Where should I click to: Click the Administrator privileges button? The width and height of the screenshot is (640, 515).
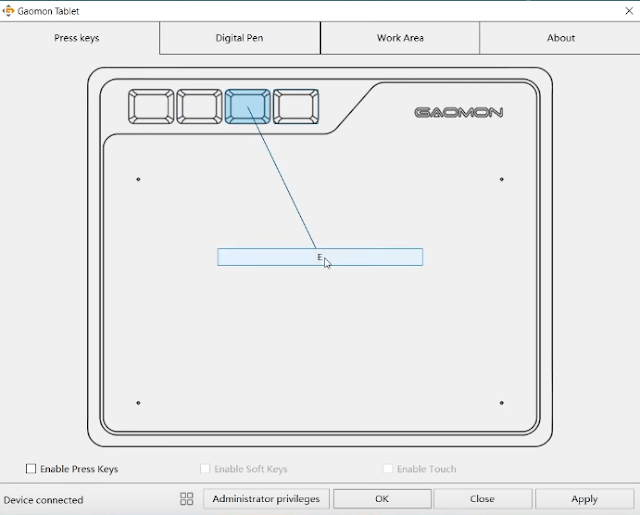pyautogui.click(x=266, y=499)
